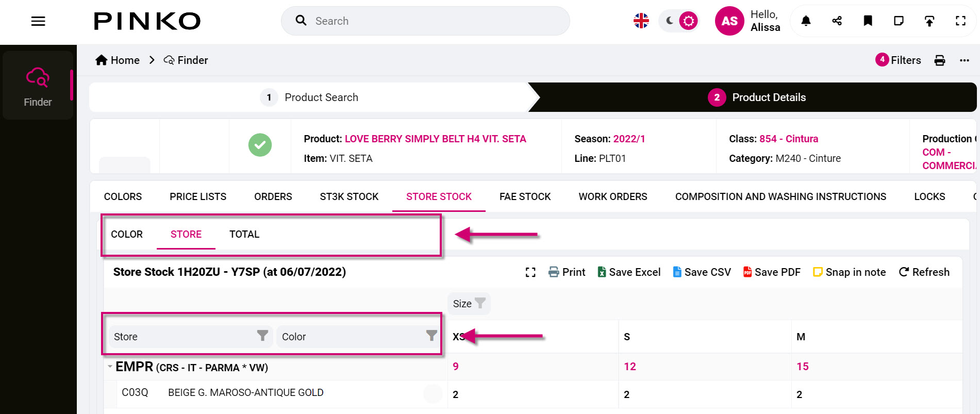Image resolution: width=980 pixels, height=414 pixels.
Task: Switch to the FAE STOCK tab
Action: (x=525, y=196)
